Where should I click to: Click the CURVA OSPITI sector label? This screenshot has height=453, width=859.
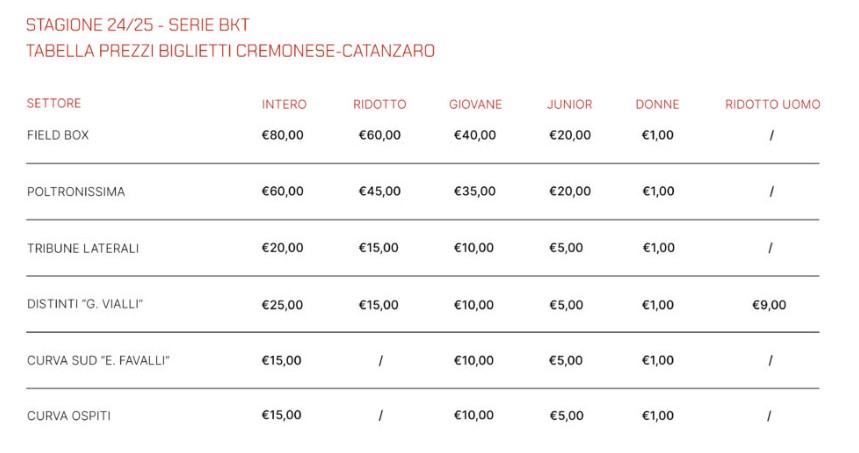pyautogui.click(x=69, y=416)
